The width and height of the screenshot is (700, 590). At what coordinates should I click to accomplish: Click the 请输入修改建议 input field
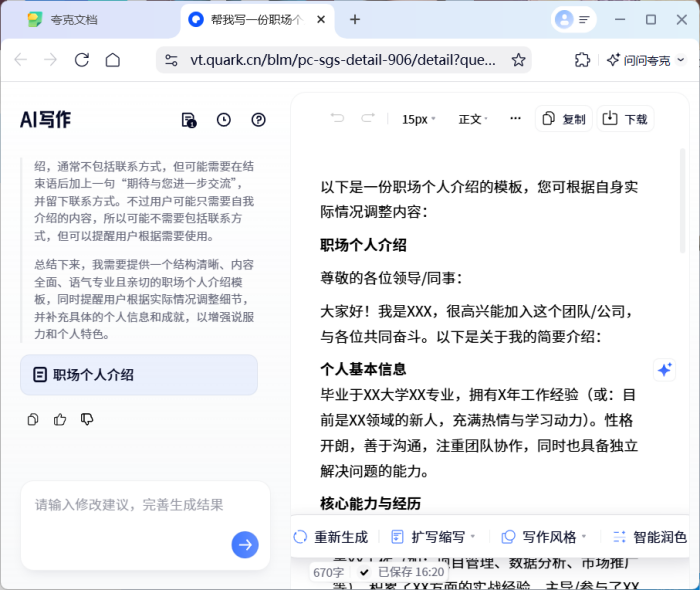[130, 505]
